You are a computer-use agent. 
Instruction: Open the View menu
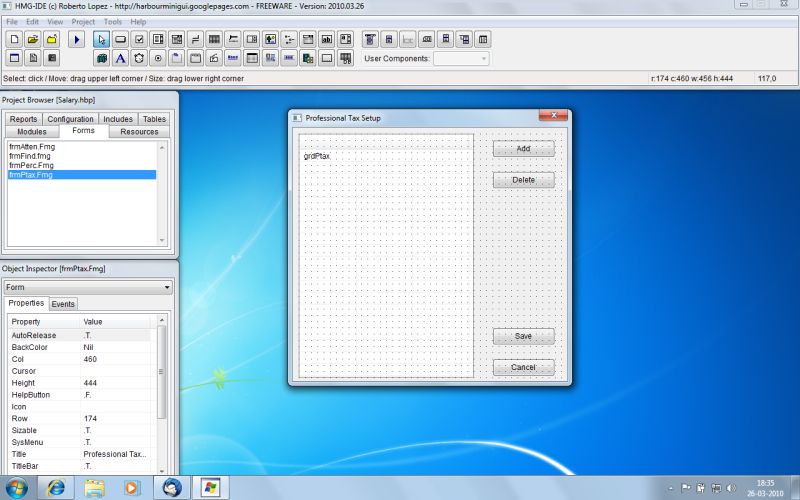coord(55,22)
